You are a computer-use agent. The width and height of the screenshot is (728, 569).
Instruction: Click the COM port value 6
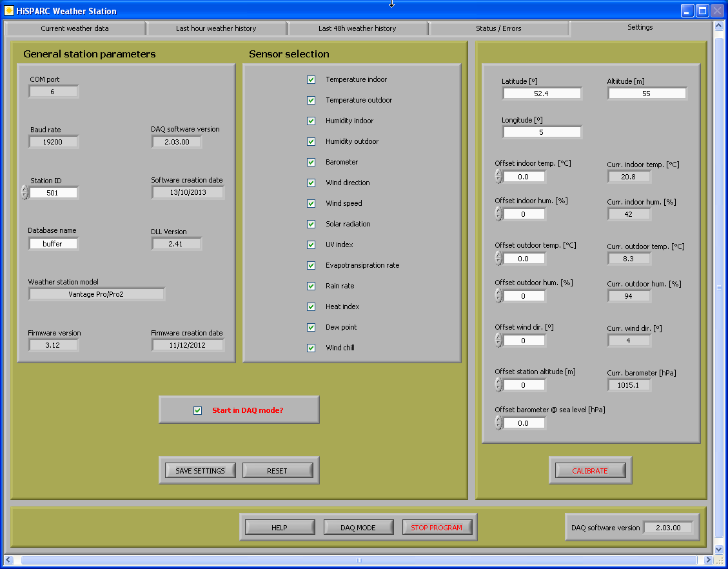tap(53, 92)
